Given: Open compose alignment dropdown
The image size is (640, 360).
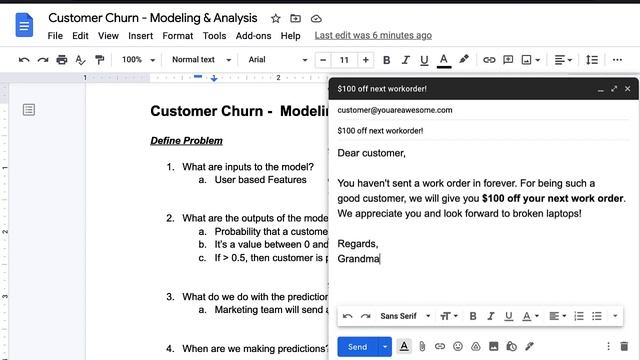Looking at the screenshot, I should 558,316.
